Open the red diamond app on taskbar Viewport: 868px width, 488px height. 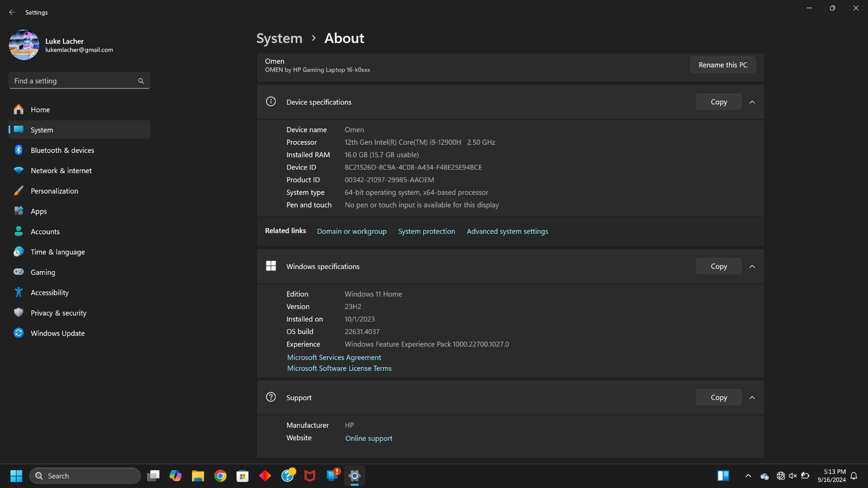point(265,476)
